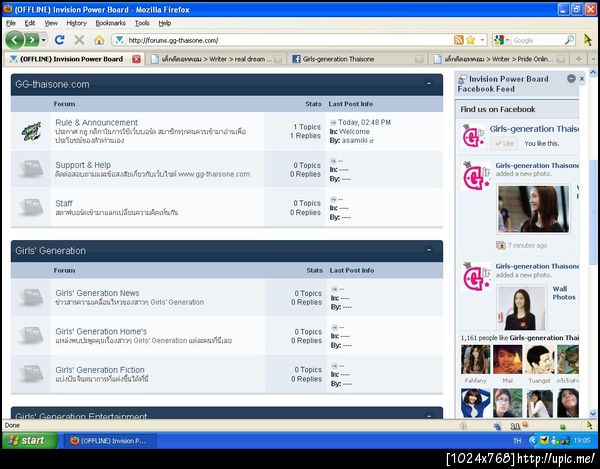Image resolution: width=600 pixels, height=469 pixels.
Task: Open the Support & Help forum
Action: click(83, 165)
